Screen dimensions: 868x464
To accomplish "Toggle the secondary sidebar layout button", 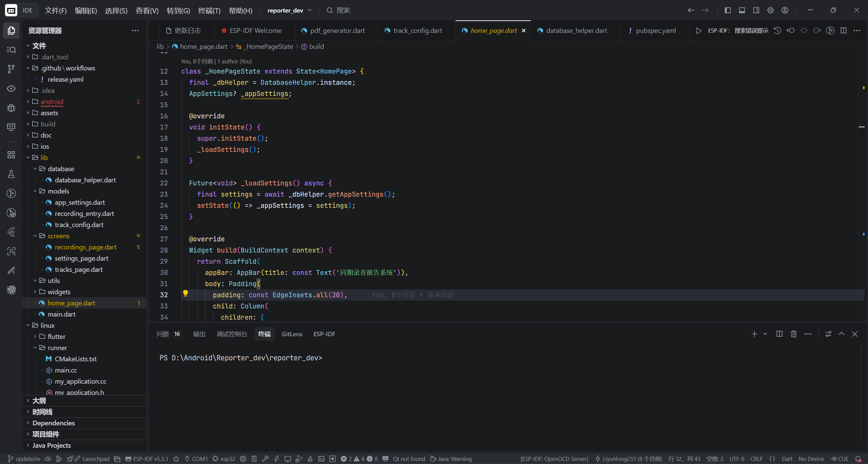I will [756, 10].
